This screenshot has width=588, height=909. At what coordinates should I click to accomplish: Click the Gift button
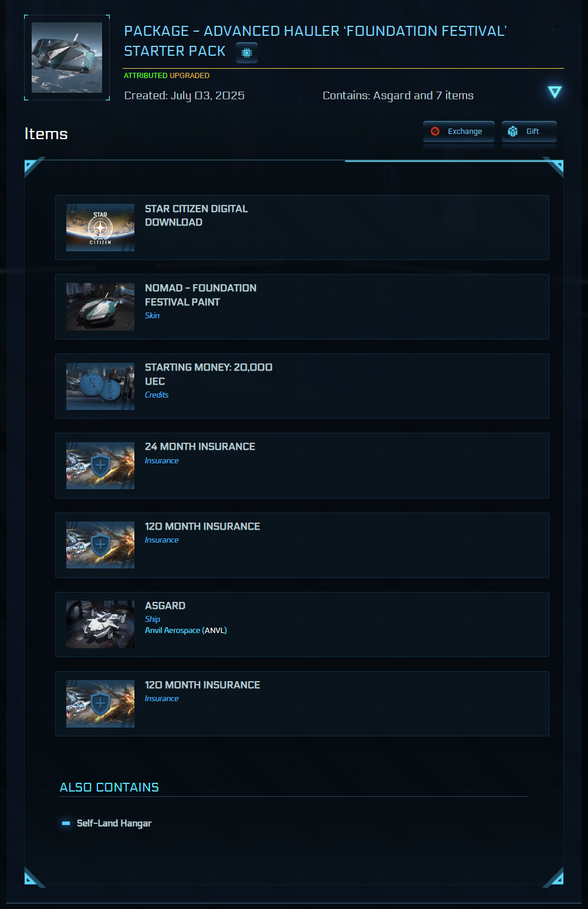pos(529,132)
